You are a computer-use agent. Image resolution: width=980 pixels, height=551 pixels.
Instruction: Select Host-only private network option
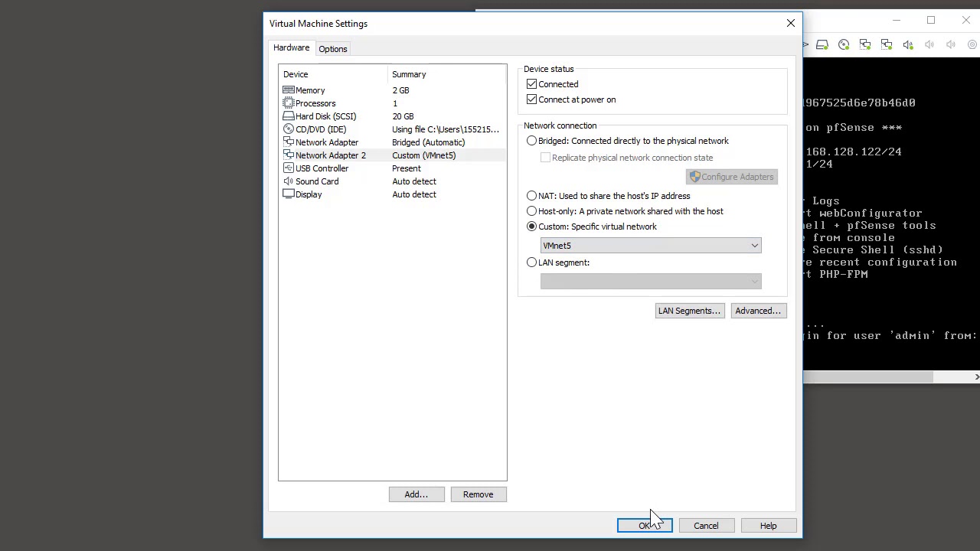(532, 211)
